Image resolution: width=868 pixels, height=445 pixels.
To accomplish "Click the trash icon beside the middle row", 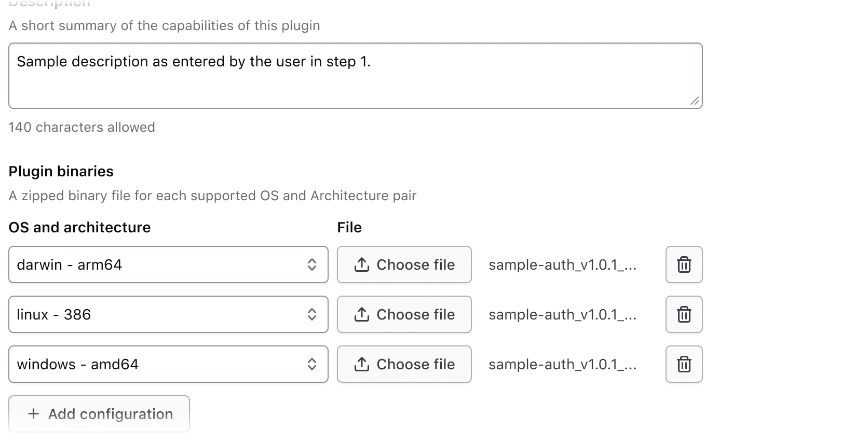I will (x=684, y=314).
